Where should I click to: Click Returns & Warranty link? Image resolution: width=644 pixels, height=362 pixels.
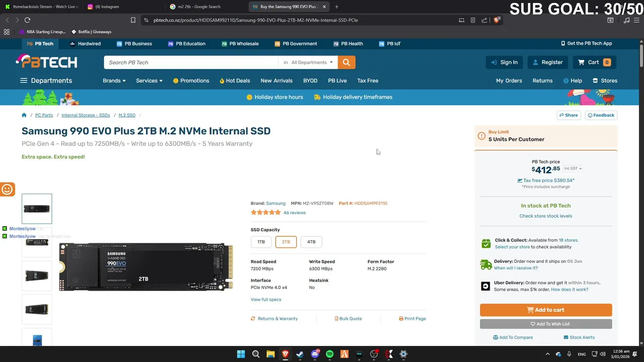[x=274, y=319]
